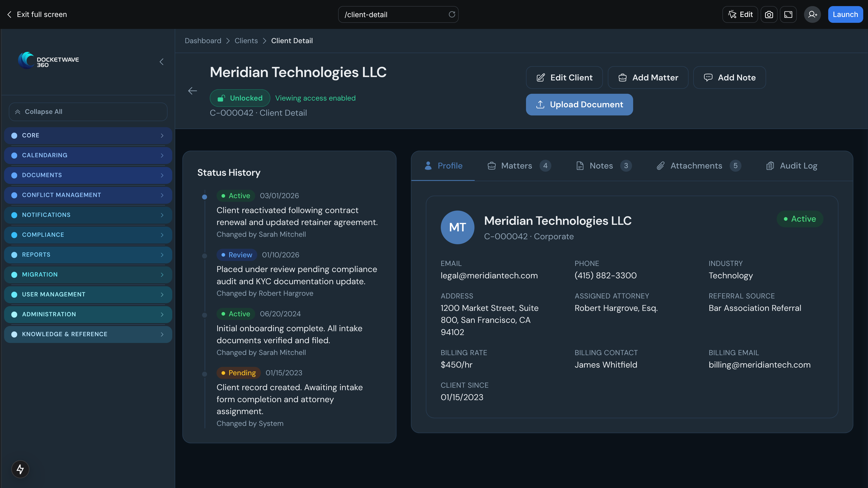Click the Unlocked access badge

tap(240, 98)
